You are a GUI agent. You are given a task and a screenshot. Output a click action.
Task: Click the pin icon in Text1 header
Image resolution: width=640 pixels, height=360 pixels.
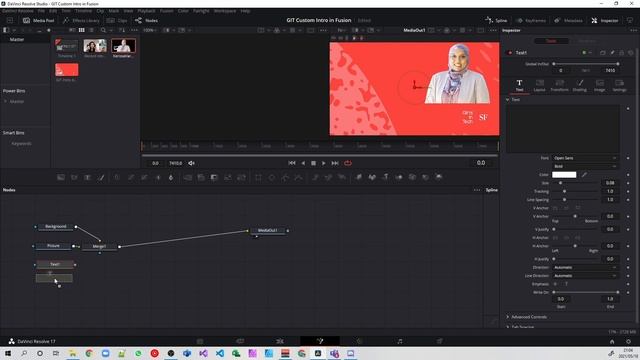pos(612,53)
